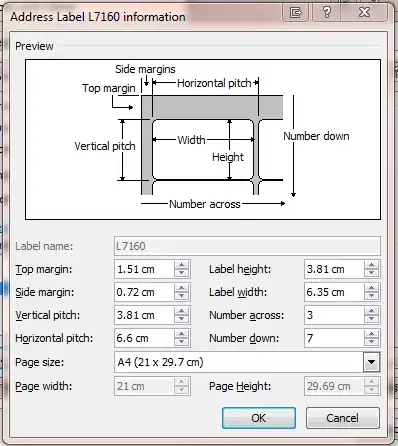Decrease the Label width value
The width and height of the screenshot is (398, 446).
click(371, 296)
